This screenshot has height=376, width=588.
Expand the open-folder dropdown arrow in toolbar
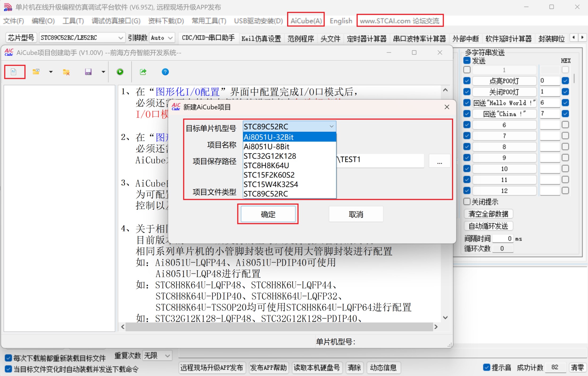pyautogui.click(x=51, y=72)
